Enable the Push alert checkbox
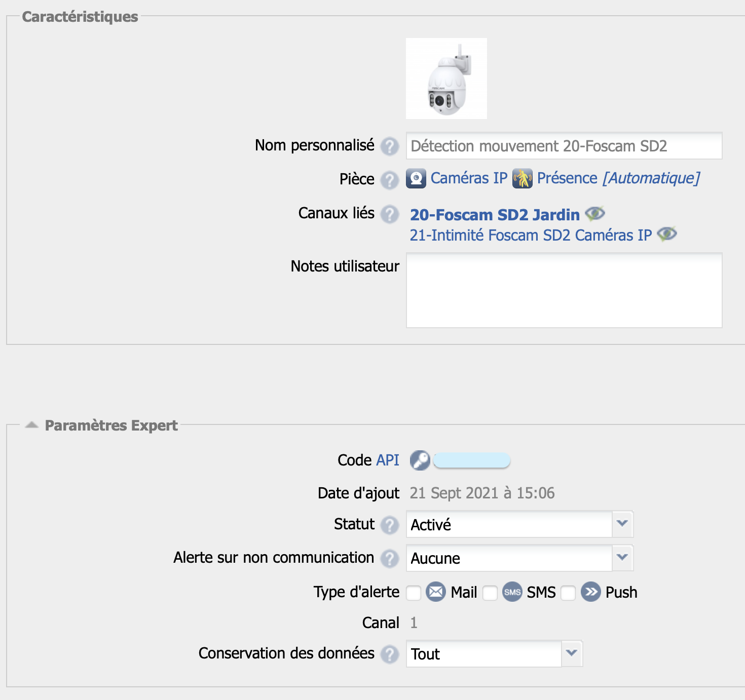Image resolution: width=745 pixels, height=700 pixels. [568, 593]
